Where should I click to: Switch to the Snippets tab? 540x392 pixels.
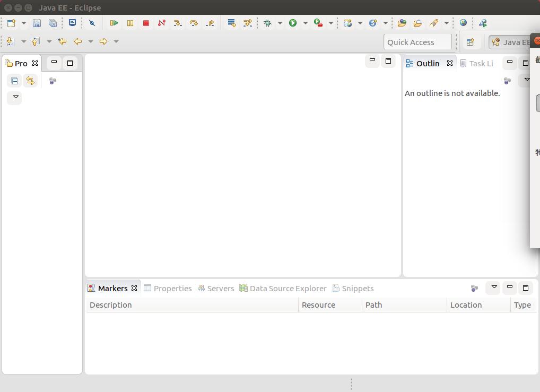pyautogui.click(x=353, y=288)
